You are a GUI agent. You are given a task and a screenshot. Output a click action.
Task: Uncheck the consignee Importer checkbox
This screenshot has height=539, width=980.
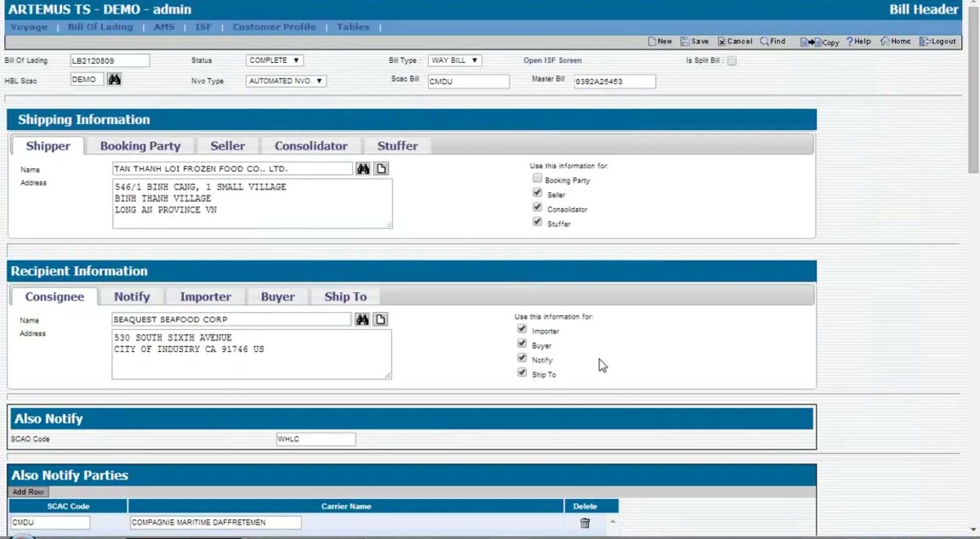(x=522, y=329)
